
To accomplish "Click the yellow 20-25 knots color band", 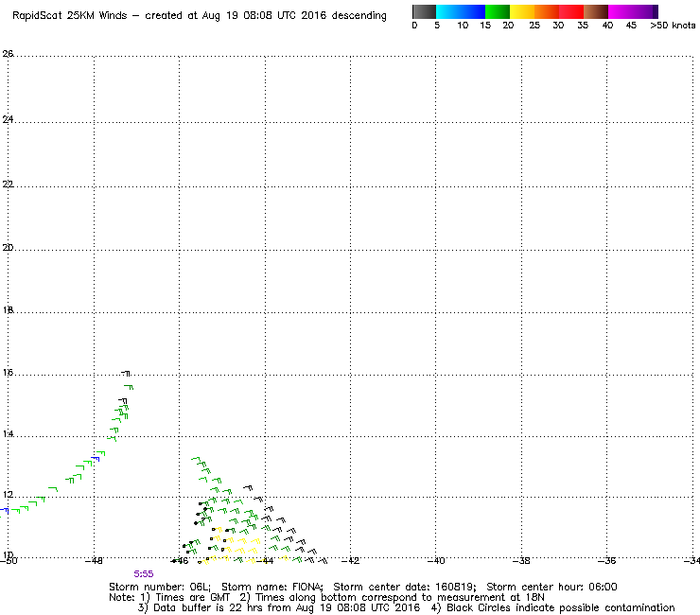I will [x=522, y=11].
